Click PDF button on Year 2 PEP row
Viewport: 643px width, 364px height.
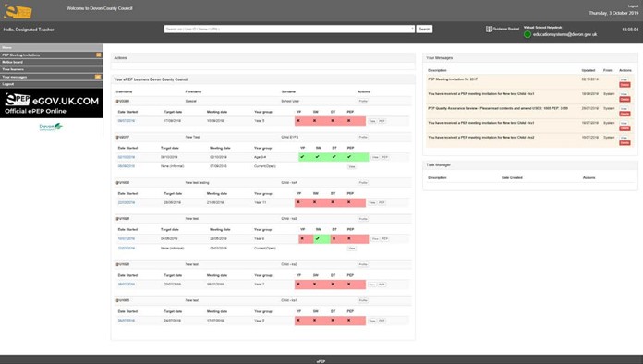[x=382, y=321]
